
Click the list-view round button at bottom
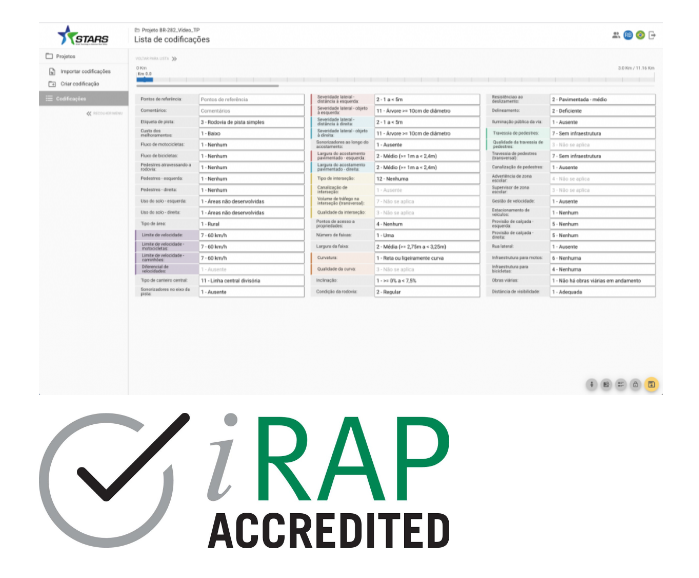pyautogui.click(x=621, y=385)
